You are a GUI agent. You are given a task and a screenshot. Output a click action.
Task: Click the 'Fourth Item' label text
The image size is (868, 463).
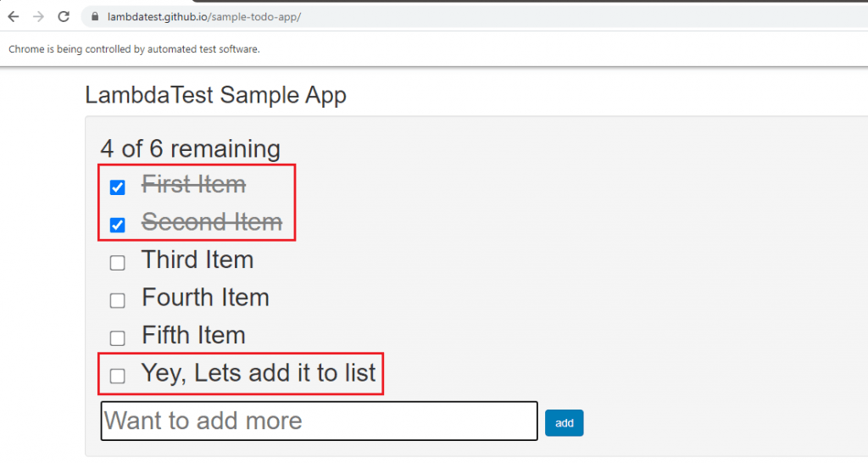[205, 298]
